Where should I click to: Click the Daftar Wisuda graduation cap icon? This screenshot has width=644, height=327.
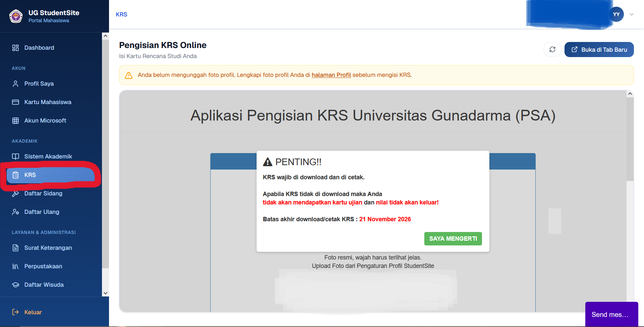(15, 285)
